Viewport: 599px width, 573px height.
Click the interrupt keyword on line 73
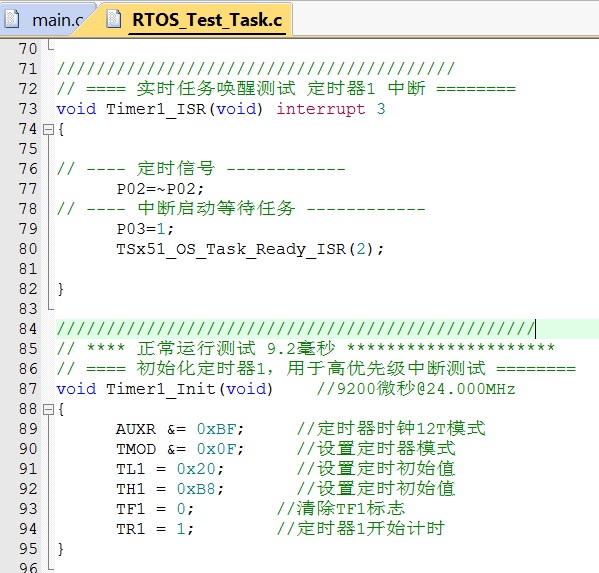click(321, 109)
